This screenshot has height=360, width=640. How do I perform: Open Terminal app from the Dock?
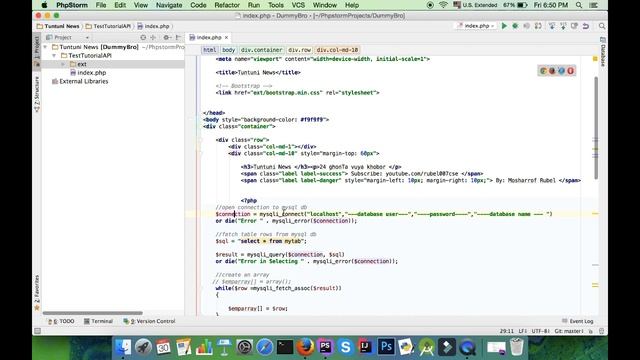284,347
